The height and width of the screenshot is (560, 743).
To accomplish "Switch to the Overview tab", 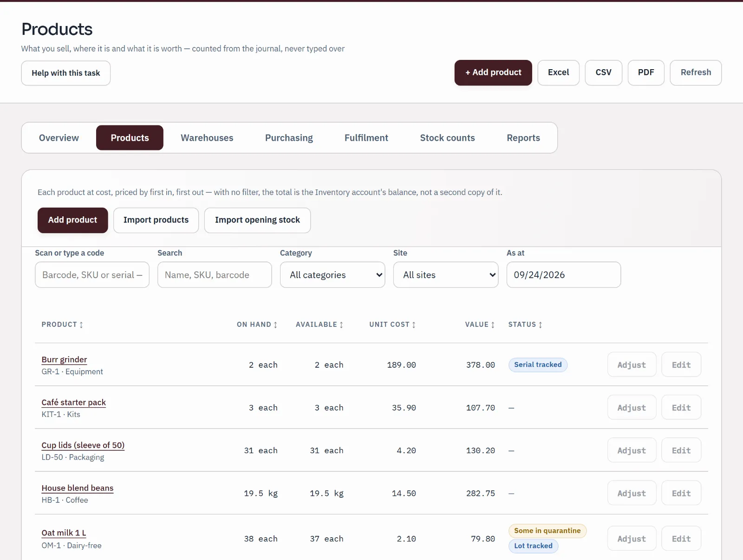I will (59, 138).
